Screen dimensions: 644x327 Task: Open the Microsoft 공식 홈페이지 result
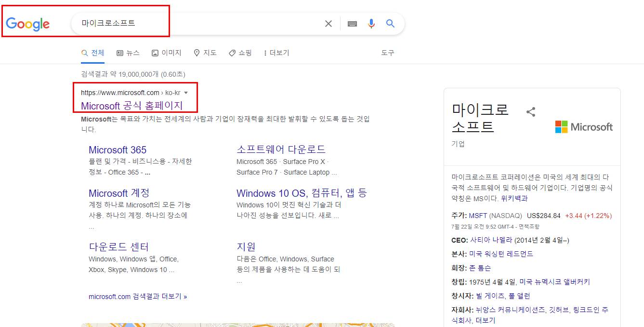click(x=132, y=106)
